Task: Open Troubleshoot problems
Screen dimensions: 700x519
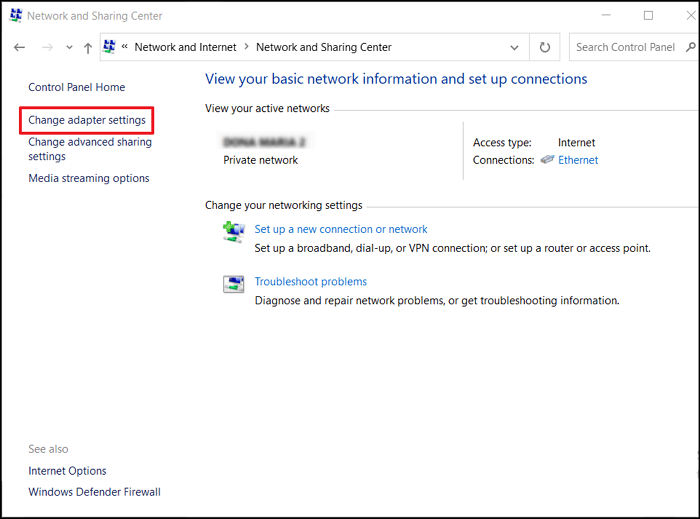Action: pyautogui.click(x=311, y=282)
